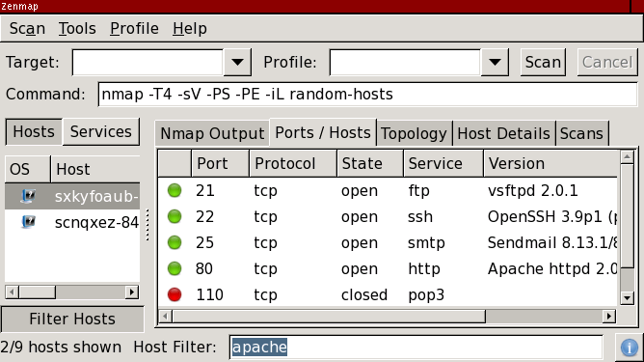Open the Tools menu
The width and height of the screenshot is (644, 362).
click(x=77, y=28)
